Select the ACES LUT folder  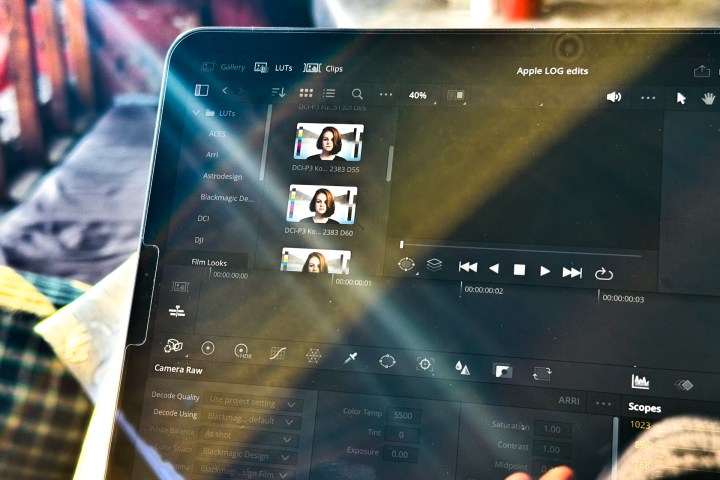tap(217, 134)
